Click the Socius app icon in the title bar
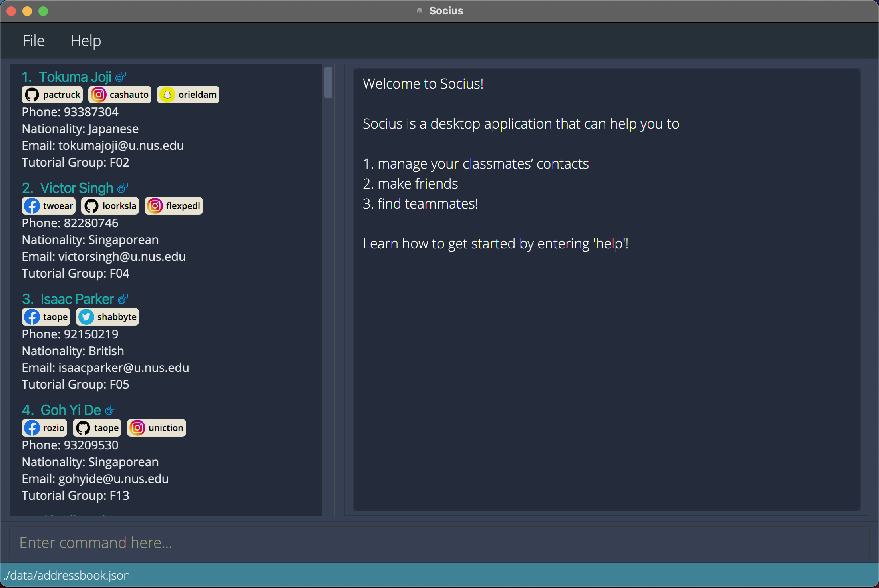879x588 pixels. [x=419, y=11]
